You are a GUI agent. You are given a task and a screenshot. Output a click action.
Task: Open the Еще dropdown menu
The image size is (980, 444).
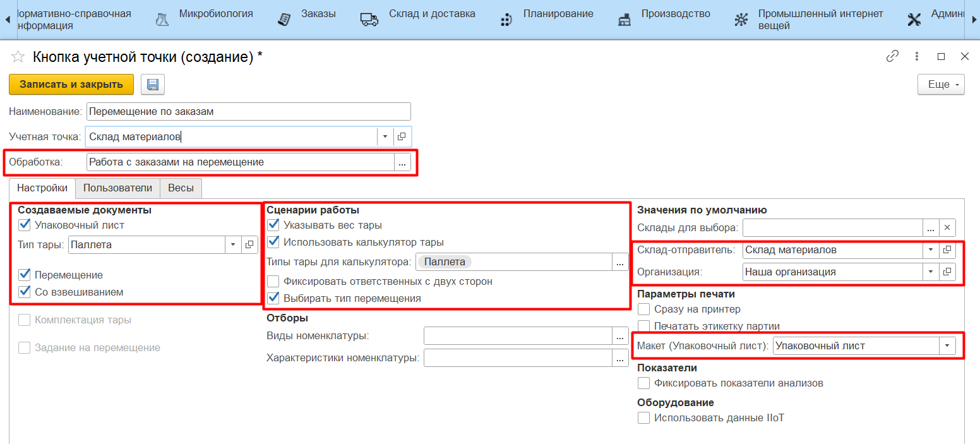pos(940,85)
